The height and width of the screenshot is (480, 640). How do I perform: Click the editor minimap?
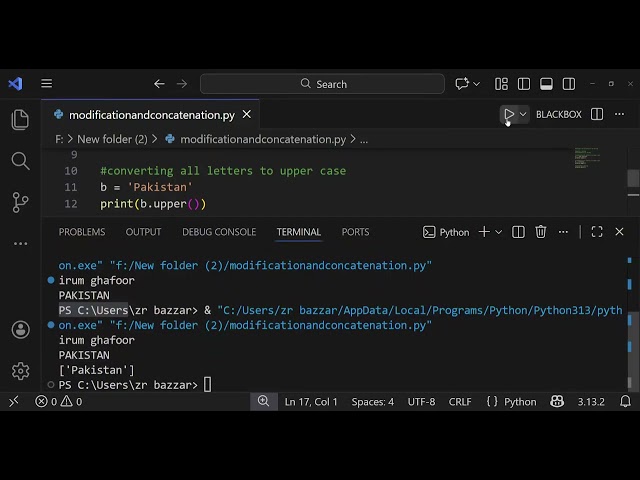pos(587,158)
